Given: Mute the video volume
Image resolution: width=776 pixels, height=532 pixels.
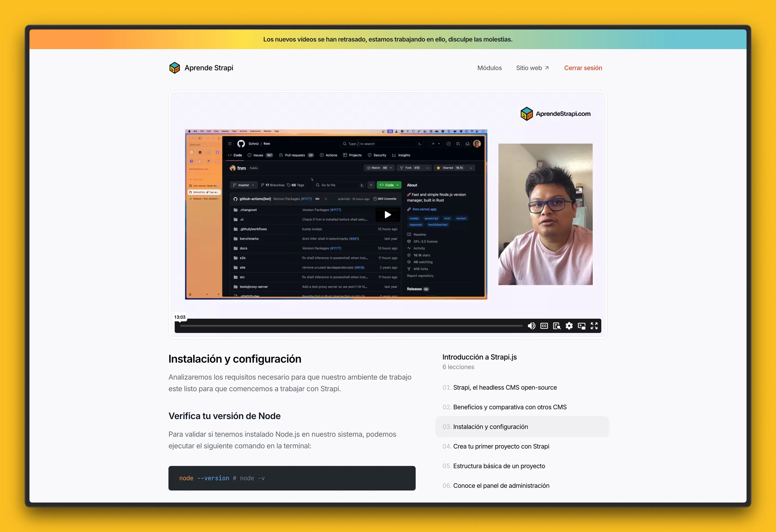Looking at the screenshot, I should 531,326.
